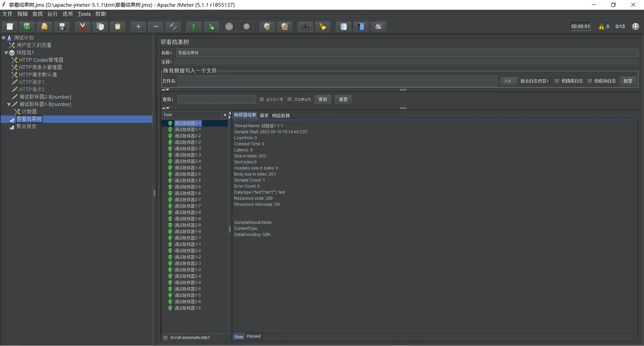Screen dimensions: 644x346
Task: Click the Help question mark icon
Action: [x=361, y=27]
